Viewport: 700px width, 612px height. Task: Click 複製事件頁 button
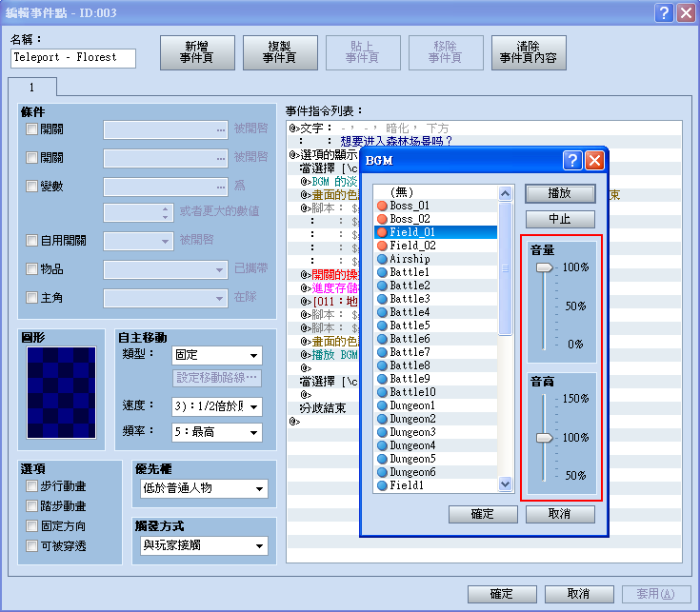tap(280, 52)
